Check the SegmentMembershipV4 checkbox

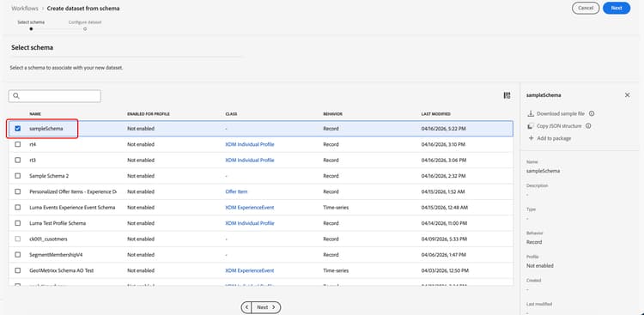18,255
